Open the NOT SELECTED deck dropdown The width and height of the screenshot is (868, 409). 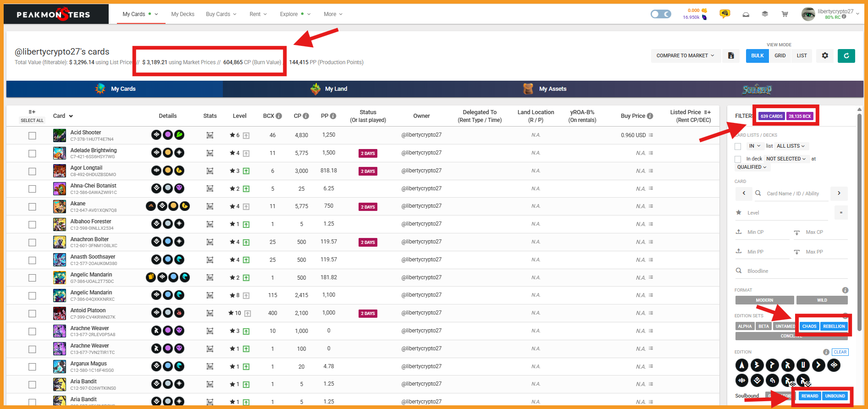(x=786, y=159)
